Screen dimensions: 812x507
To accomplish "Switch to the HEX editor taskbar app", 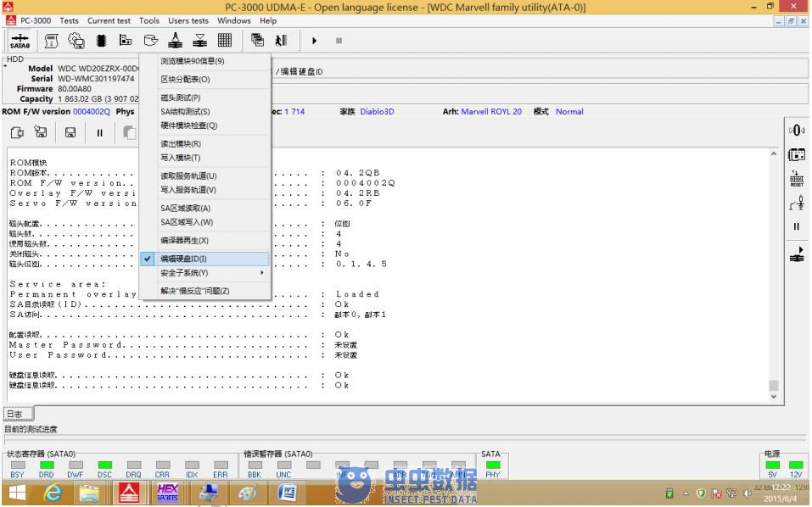I will pos(168,493).
